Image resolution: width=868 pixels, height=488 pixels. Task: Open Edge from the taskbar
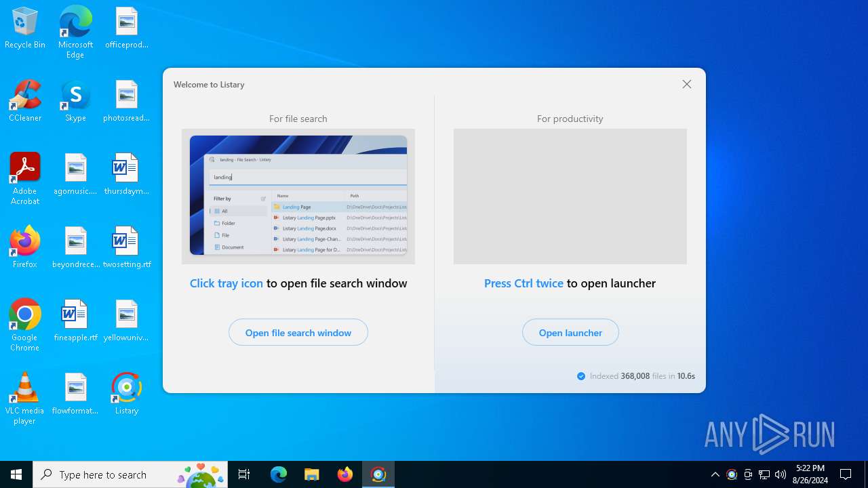[x=279, y=474]
